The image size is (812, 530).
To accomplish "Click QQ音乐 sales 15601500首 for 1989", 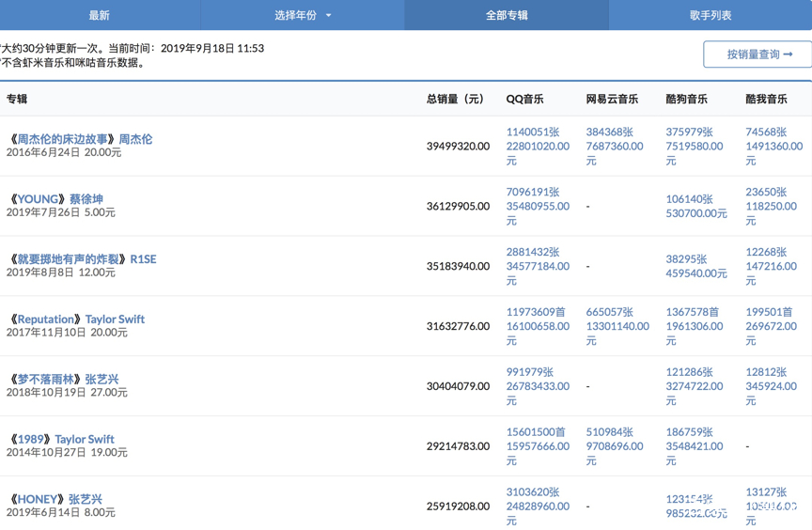I will pyautogui.click(x=536, y=432).
